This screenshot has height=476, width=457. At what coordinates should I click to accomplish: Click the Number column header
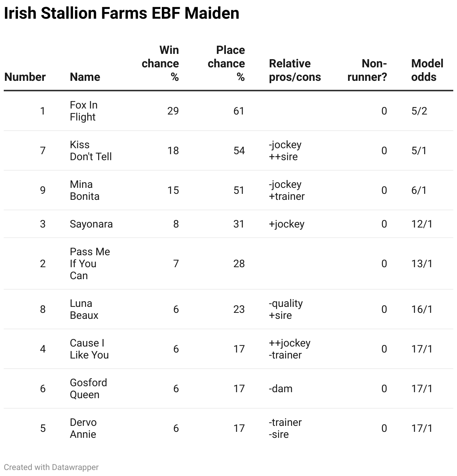tap(25, 77)
